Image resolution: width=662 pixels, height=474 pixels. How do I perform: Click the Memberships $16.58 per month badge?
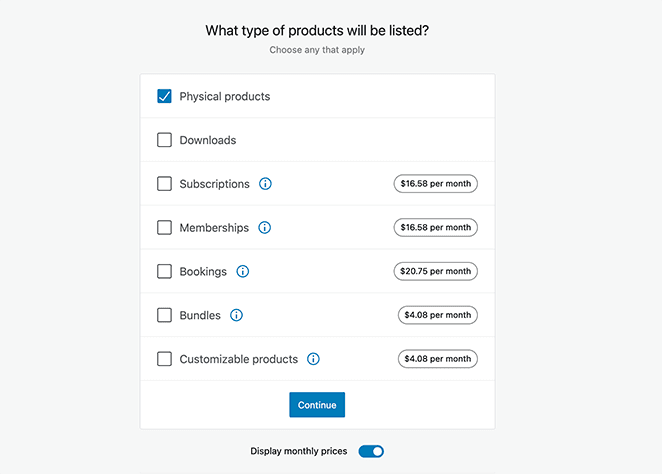(435, 228)
